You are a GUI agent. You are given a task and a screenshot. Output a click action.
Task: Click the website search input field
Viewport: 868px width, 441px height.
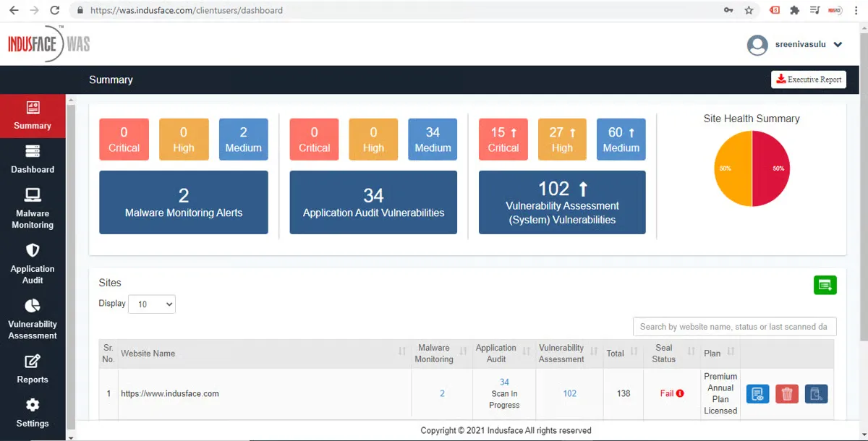pos(734,326)
